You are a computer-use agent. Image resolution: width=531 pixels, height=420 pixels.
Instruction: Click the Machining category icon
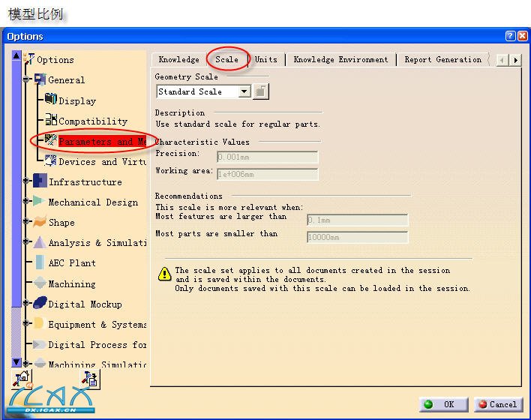[x=40, y=283]
